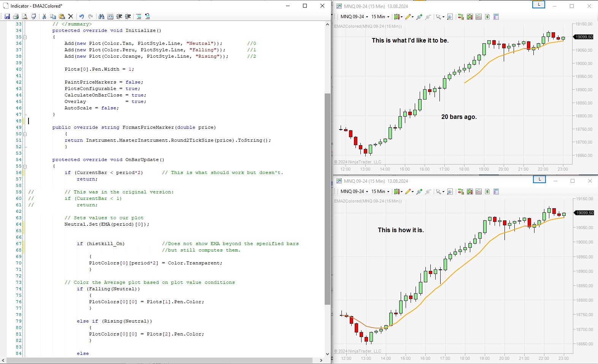Zoom out on the lower chart
Viewport: 598px width, 364px height.
click(x=428, y=191)
